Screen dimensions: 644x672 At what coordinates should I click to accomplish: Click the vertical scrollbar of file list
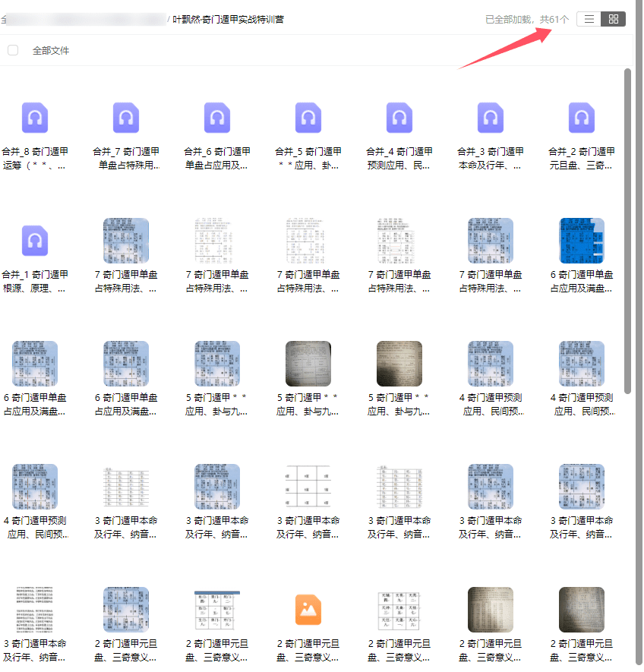coord(627,228)
